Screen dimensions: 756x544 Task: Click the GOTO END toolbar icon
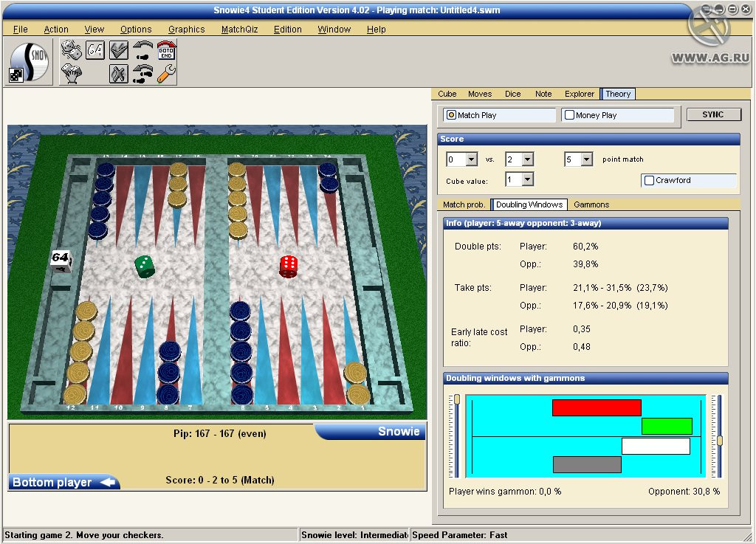coord(166,50)
